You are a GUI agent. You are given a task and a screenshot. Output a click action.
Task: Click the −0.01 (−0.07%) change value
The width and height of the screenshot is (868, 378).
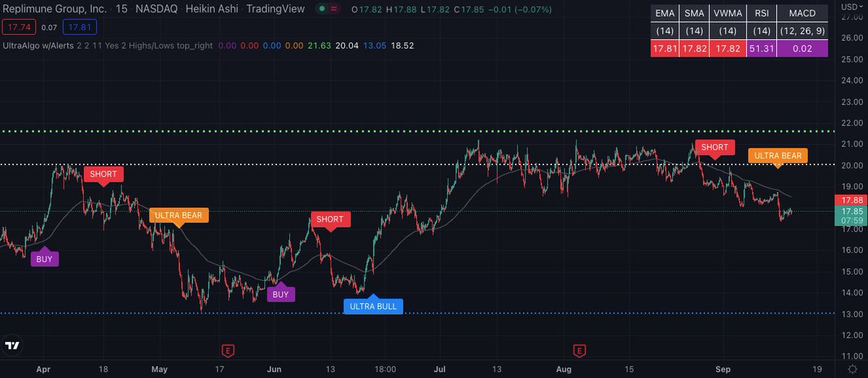pos(520,10)
